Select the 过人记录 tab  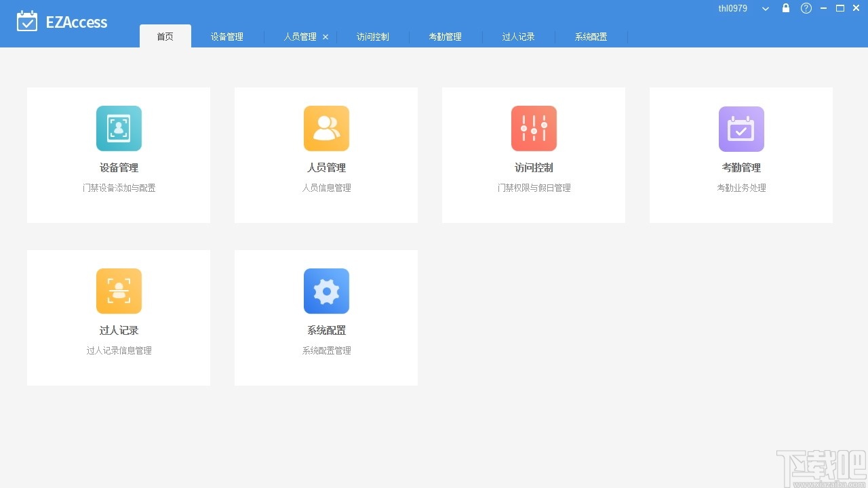[518, 37]
